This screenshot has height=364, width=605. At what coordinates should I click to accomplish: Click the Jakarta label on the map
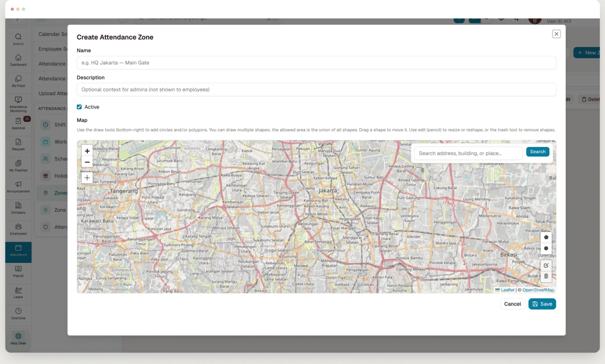(x=327, y=191)
